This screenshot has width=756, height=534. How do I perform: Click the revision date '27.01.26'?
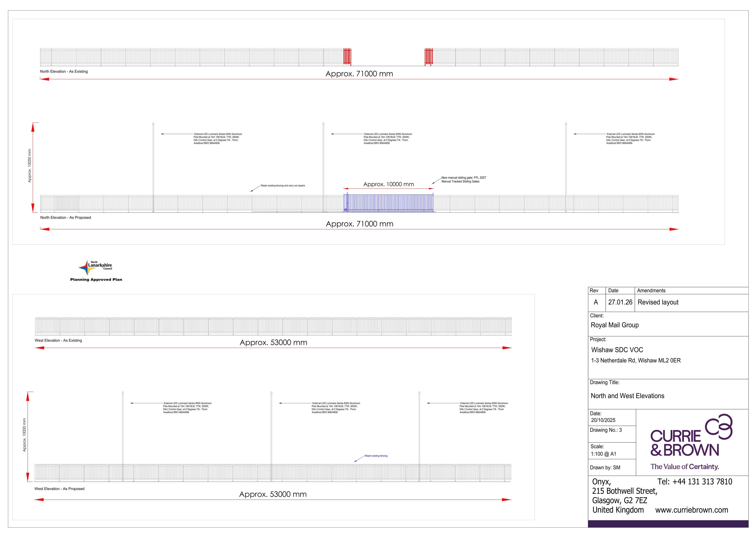click(620, 302)
